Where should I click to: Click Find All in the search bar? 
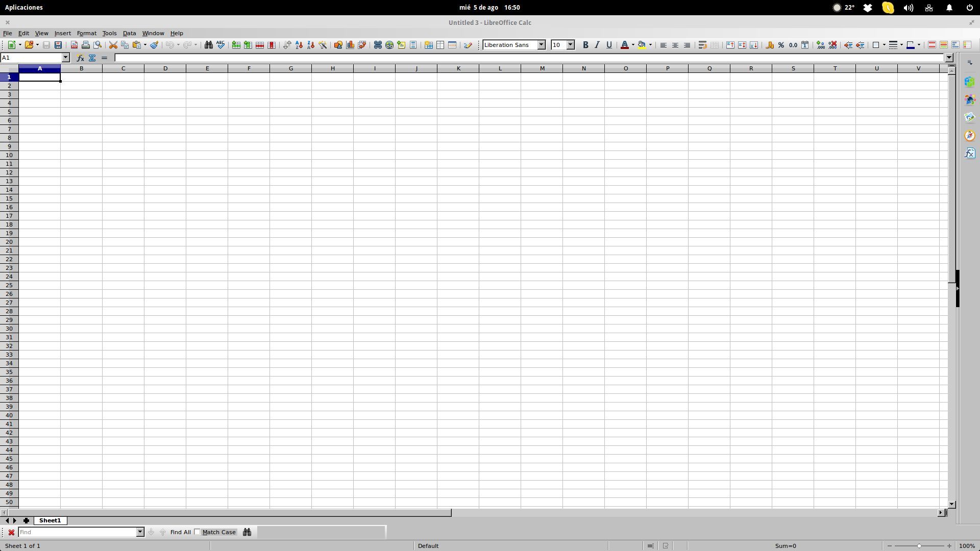[x=180, y=532]
